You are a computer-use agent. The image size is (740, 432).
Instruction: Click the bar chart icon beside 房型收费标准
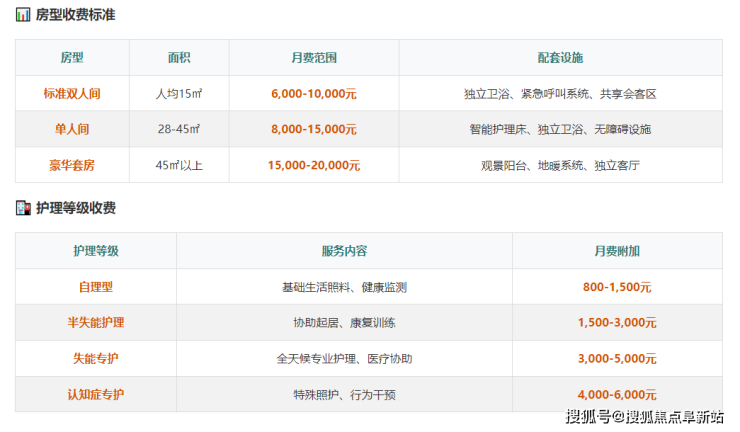(22, 15)
